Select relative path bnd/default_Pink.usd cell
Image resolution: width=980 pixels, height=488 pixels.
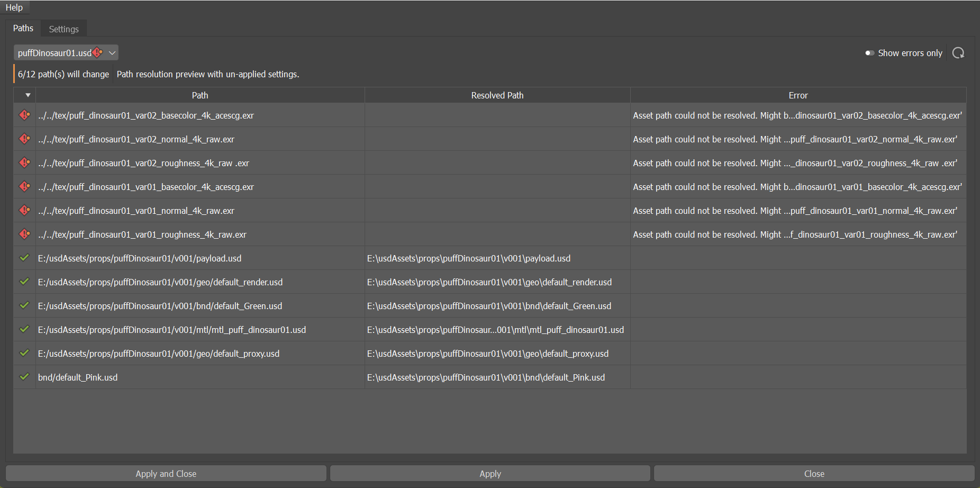tap(200, 377)
